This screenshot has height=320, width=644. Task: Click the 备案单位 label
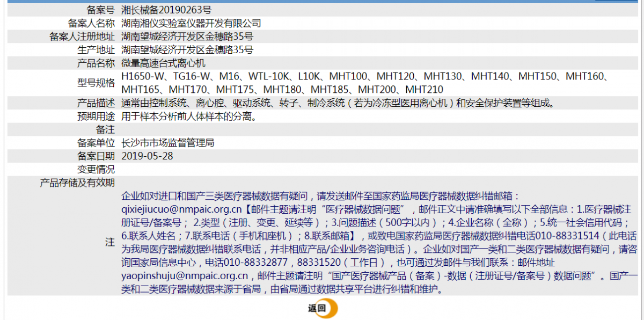pyautogui.click(x=96, y=143)
